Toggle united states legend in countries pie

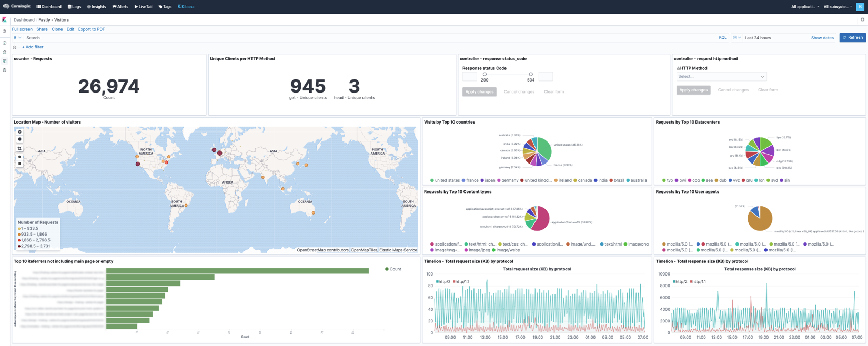[445, 180]
